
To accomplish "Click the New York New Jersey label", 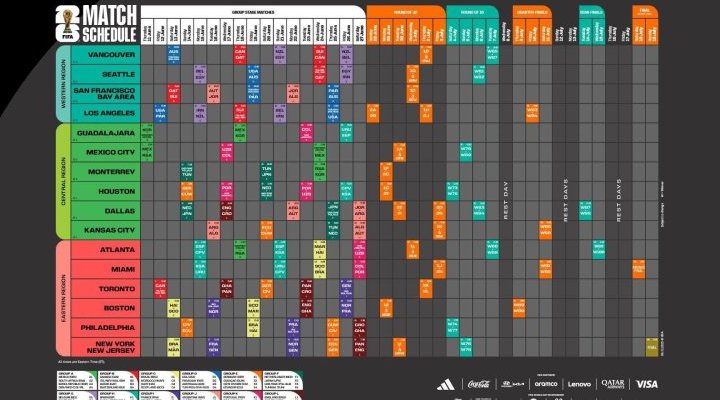I will tap(105, 347).
